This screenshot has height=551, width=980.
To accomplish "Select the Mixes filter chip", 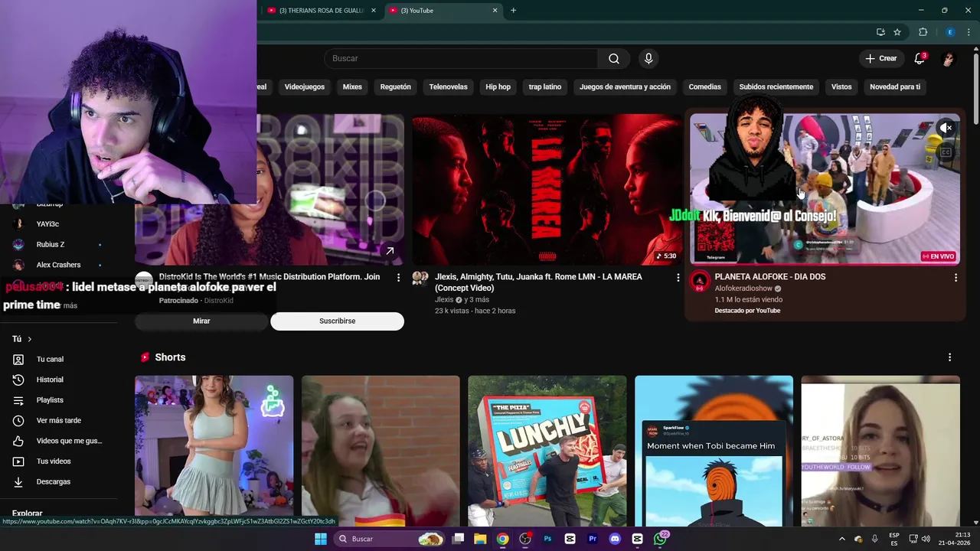I will pos(352,86).
